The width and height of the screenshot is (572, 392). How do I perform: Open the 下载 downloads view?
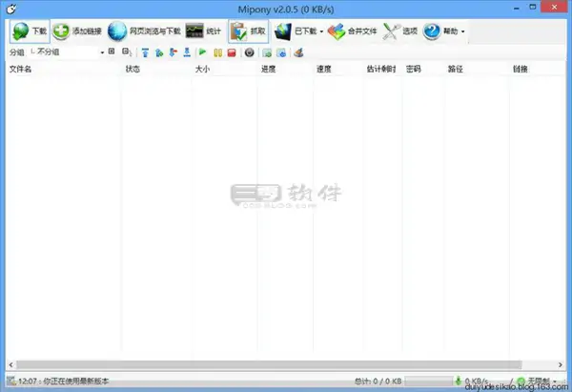click(30, 31)
